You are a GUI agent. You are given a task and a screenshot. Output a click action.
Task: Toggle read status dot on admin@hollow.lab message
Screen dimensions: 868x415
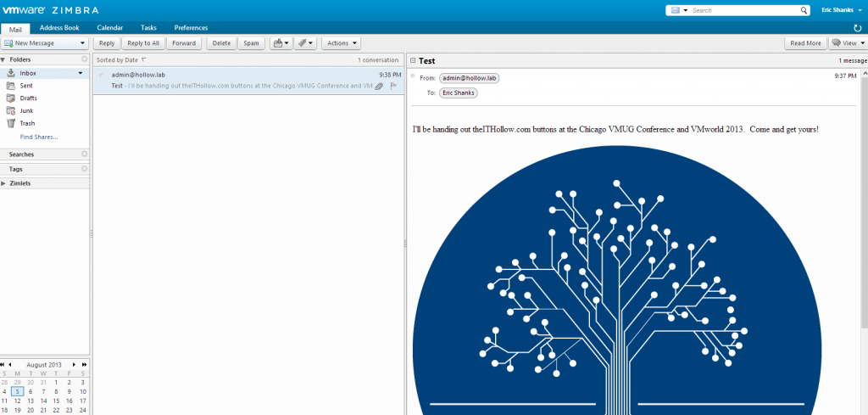[101, 75]
